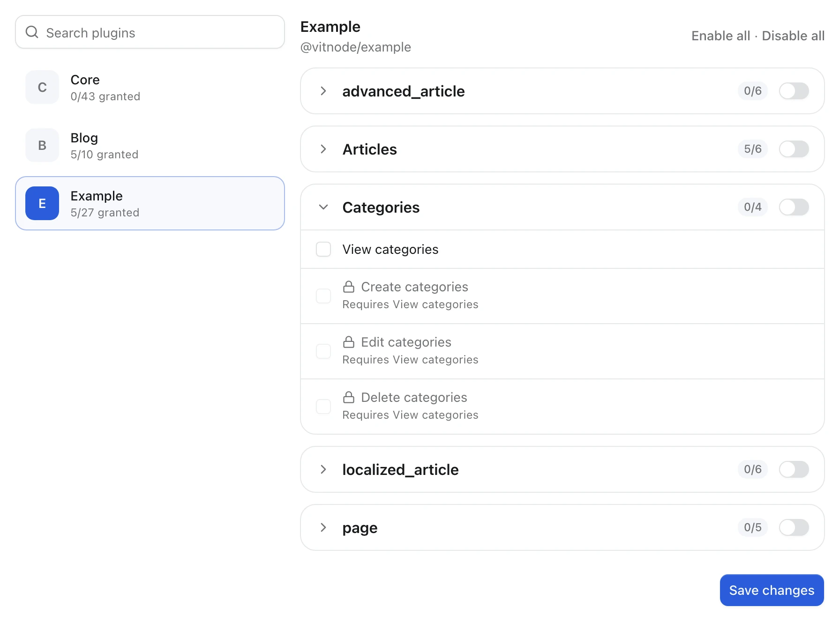The width and height of the screenshot is (840, 622).
Task: Click the Categories section title
Action: [381, 207]
